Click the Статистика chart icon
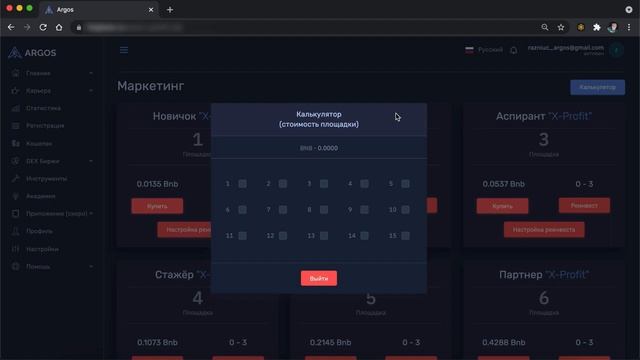The image size is (640, 360). click(16, 108)
